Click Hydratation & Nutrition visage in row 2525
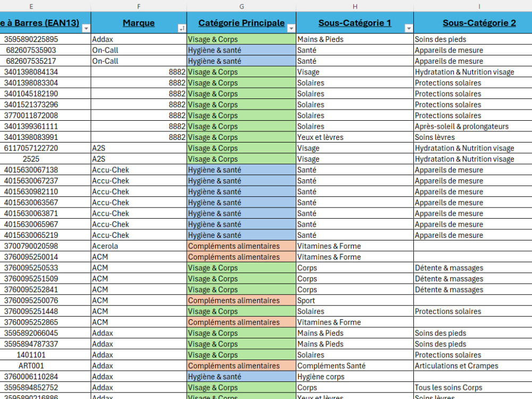The image size is (532, 399). (473, 159)
